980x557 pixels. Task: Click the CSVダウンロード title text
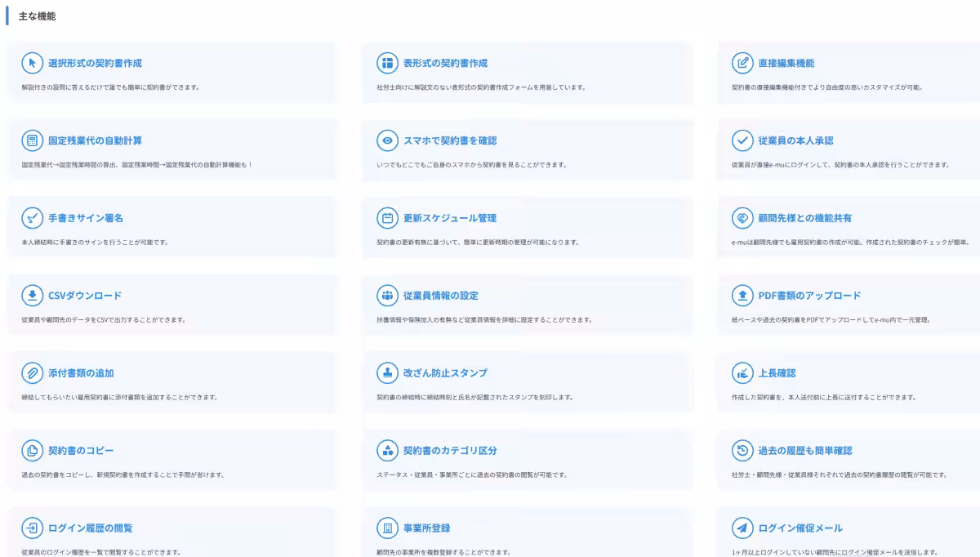click(85, 296)
